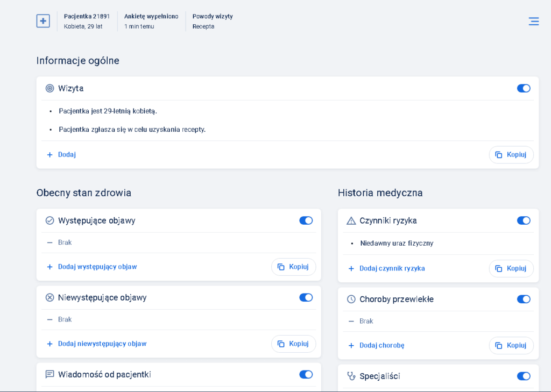551x392 pixels.
Task: Click the checkmark icon beside Występujące objawy
Action: pyautogui.click(x=50, y=220)
